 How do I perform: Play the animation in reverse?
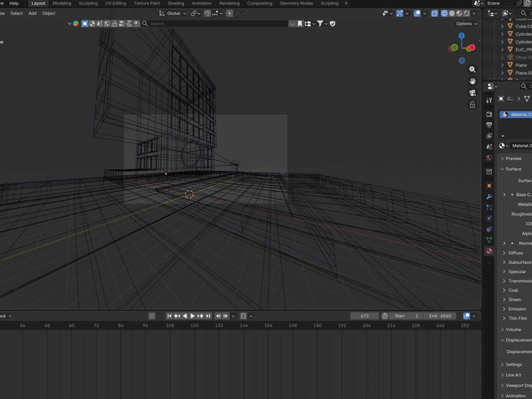point(185,316)
